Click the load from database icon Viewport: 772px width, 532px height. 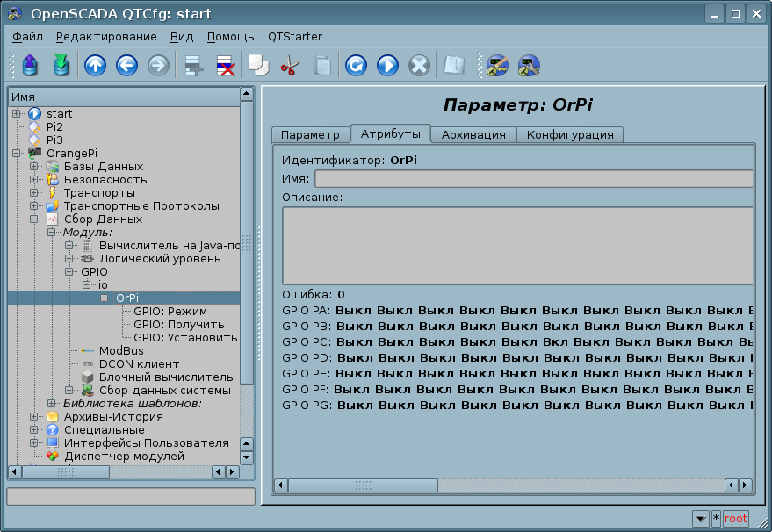(31, 65)
